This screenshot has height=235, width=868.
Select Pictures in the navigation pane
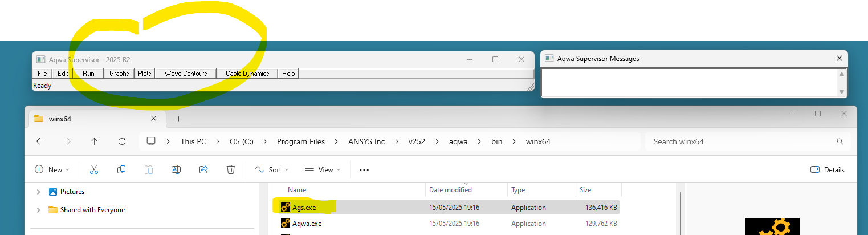tap(72, 192)
